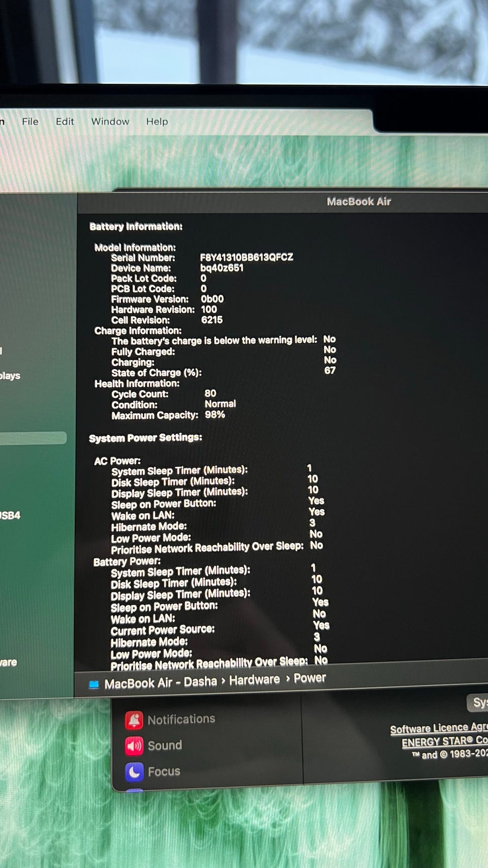Select the highlighted sidebar row
Image resolution: width=488 pixels, height=868 pixels.
point(33,438)
